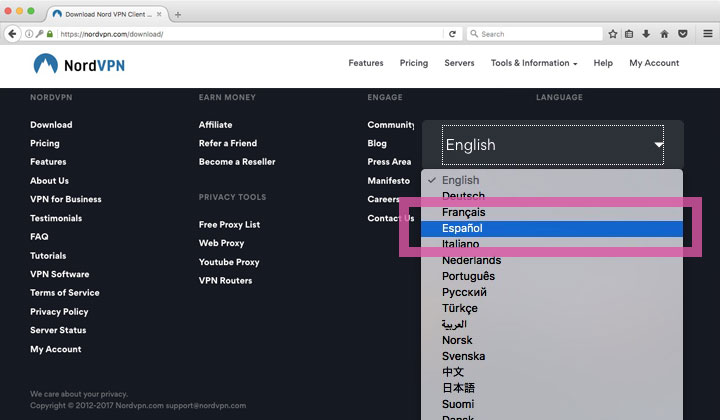Open the footer Pricing link
The height and width of the screenshot is (420, 720).
(45, 143)
